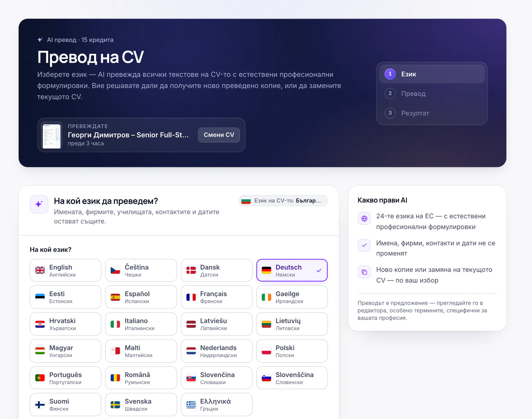This screenshot has width=532, height=419.
Task: Click the Polish flag icon
Action: tap(267, 351)
